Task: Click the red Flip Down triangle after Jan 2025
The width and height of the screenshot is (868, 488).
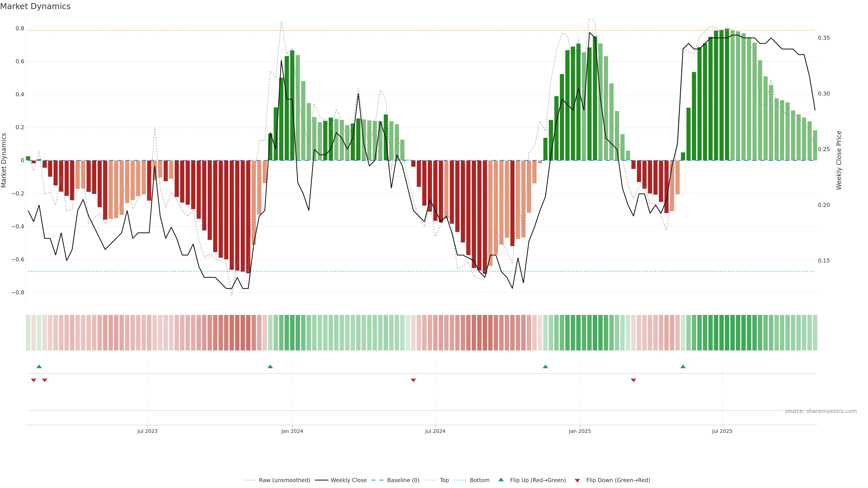Action: coord(633,380)
